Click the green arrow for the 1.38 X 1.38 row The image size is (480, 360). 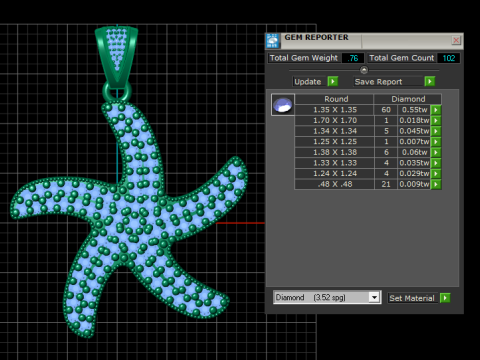pos(436,152)
